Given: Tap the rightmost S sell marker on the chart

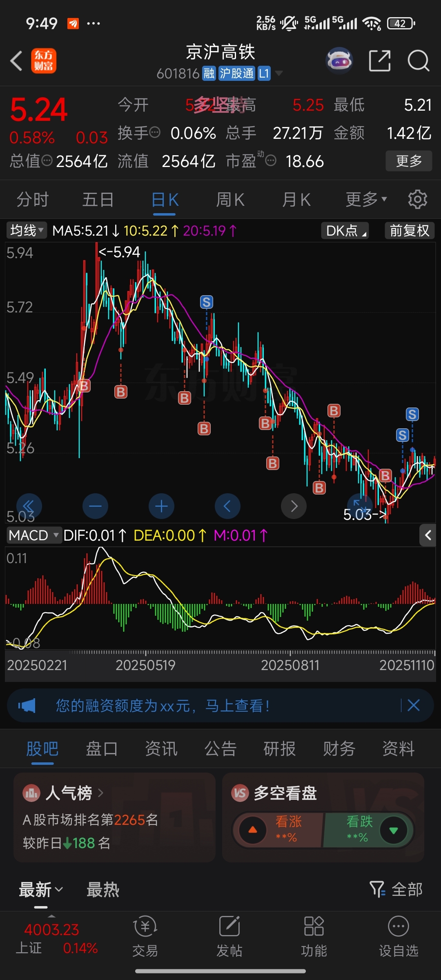Looking at the screenshot, I should pyautogui.click(x=412, y=414).
